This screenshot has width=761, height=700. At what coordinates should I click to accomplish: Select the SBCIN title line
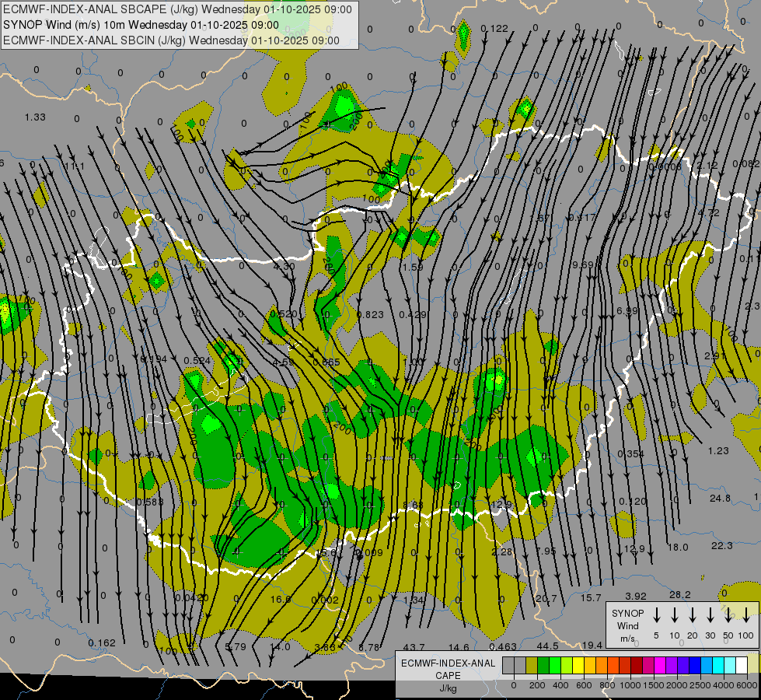[x=171, y=40]
